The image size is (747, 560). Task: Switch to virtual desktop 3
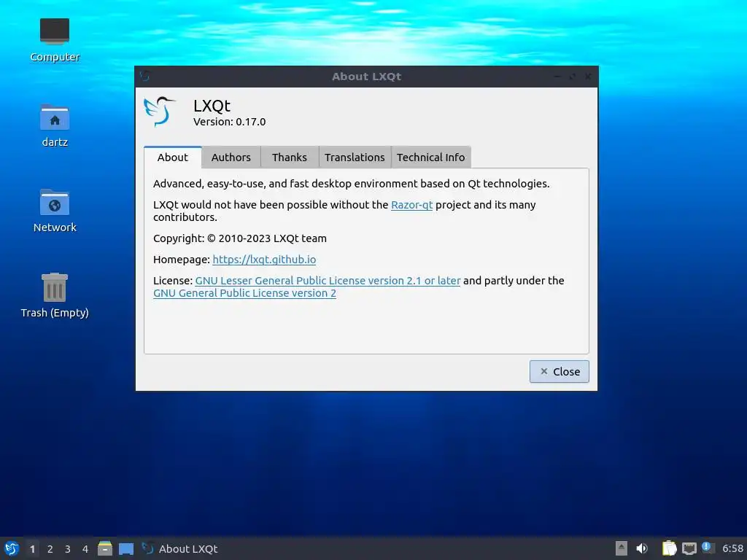[68, 549]
